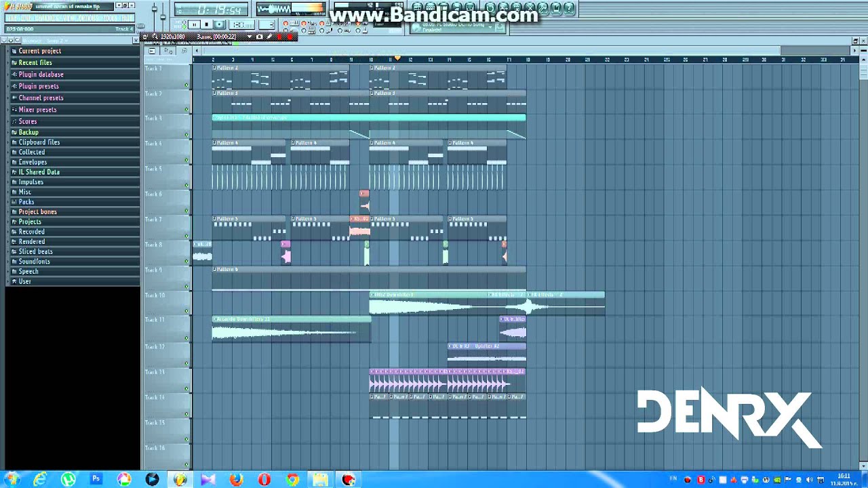Click the Bandicam magnifier icon beside 1920x1080
Screen dimensions: 868x488
coord(155,37)
